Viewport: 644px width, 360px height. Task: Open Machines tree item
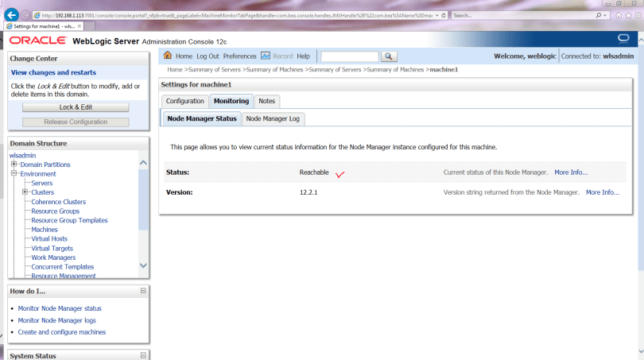coord(45,230)
